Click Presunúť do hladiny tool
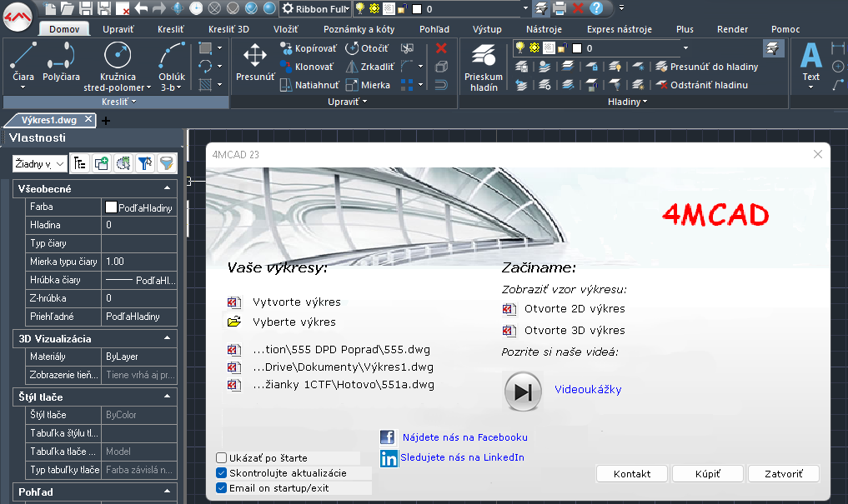 click(x=707, y=67)
